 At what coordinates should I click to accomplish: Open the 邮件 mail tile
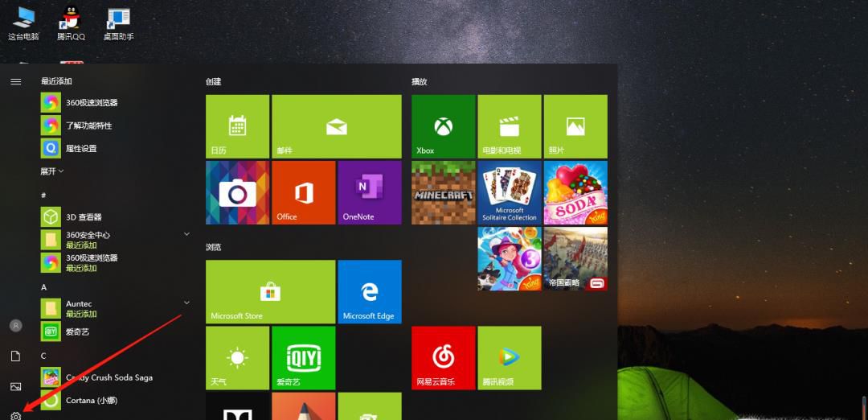coord(336,126)
